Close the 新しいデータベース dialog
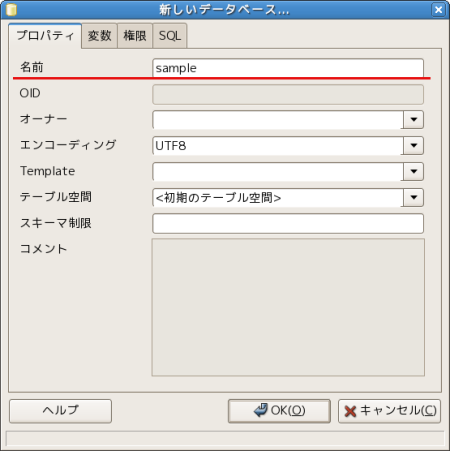 point(438,10)
